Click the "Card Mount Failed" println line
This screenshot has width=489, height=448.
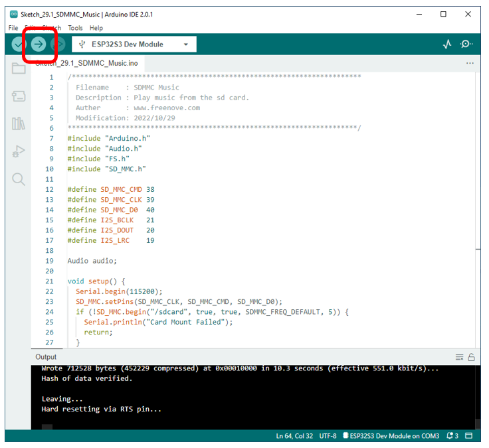tap(158, 322)
